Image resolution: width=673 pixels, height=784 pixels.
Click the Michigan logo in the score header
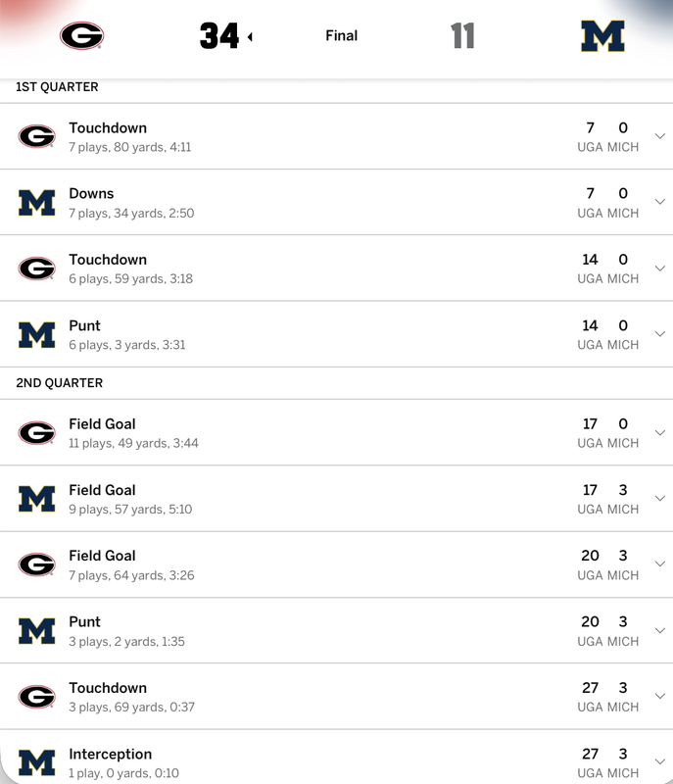602,36
